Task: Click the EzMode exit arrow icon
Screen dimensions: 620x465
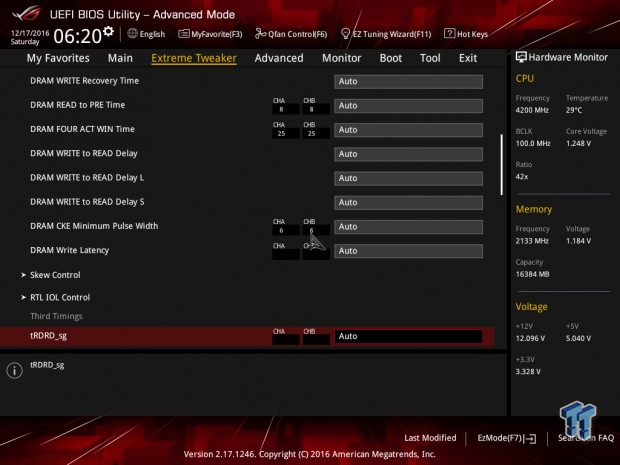Action: coord(530,438)
